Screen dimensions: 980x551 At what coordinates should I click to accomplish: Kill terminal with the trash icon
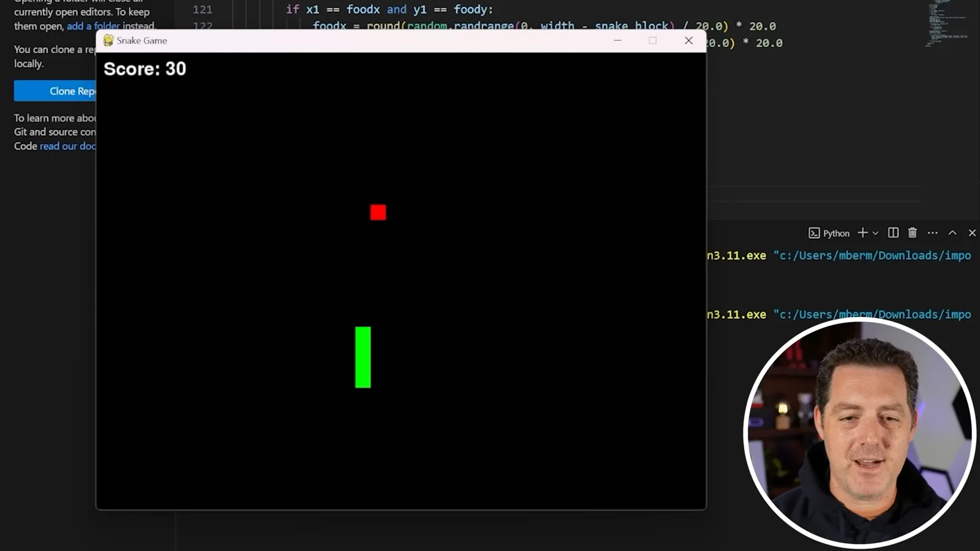912,233
